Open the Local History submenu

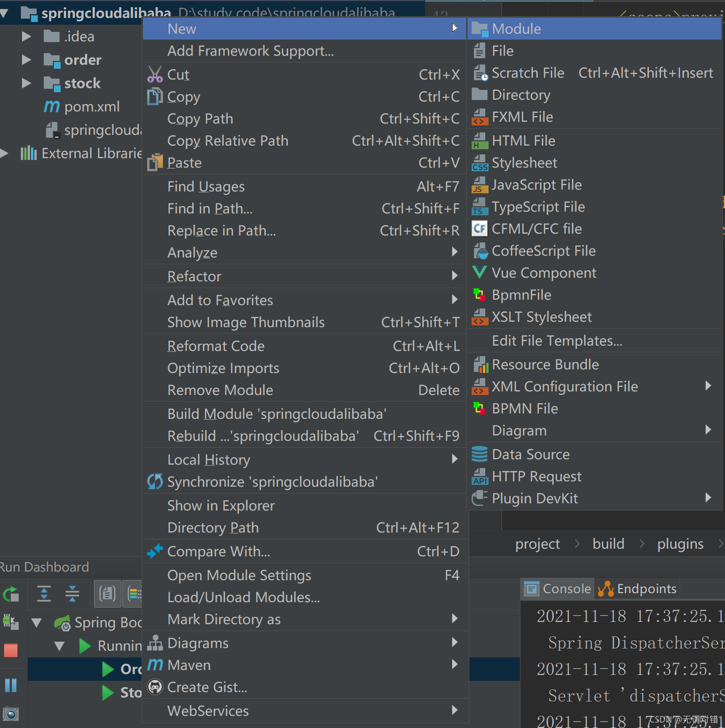304,460
